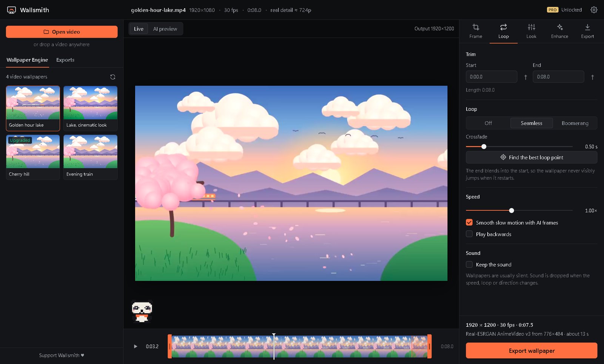Open the Wallpaper Engine tab
Screen dimensions: 604x364
(27, 60)
